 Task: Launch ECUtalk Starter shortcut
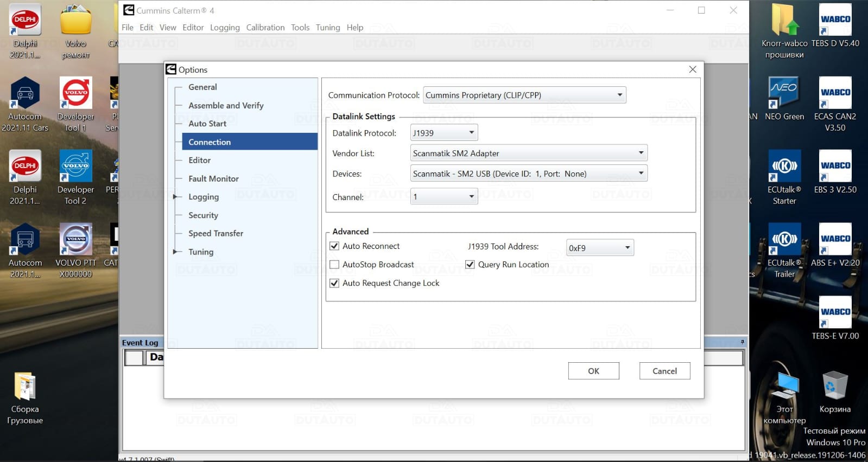point(784,166)
